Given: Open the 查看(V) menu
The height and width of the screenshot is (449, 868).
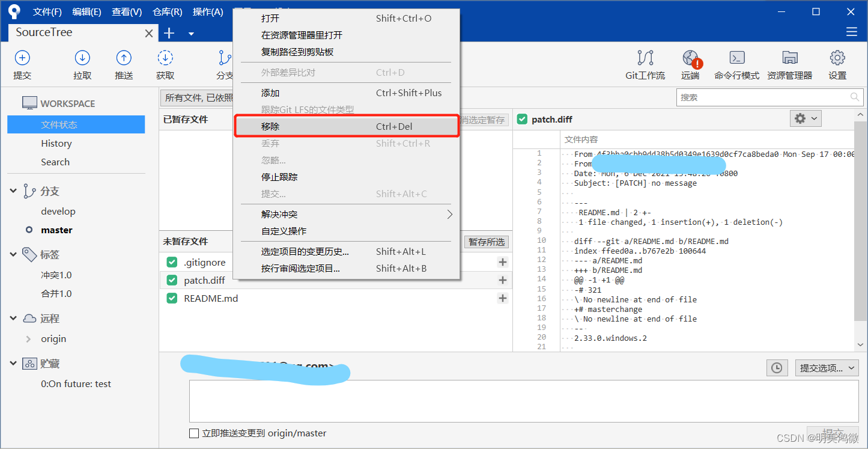Looking at the screenshot, I should (127, 12).
